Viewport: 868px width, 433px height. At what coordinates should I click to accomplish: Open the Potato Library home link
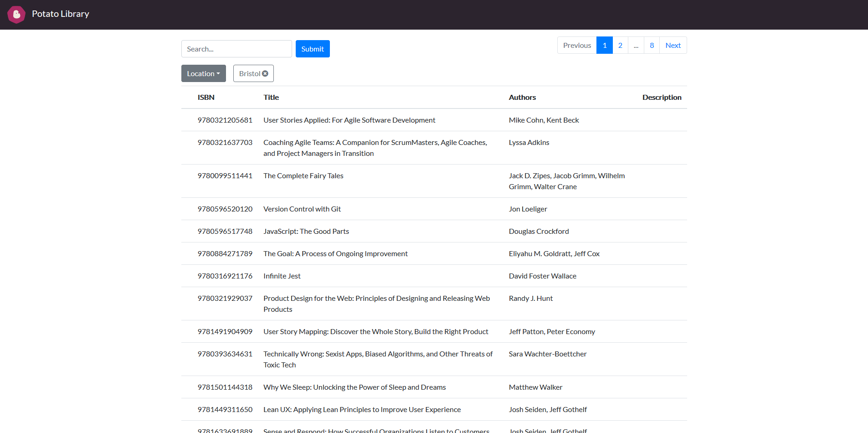tap(61, 14)
